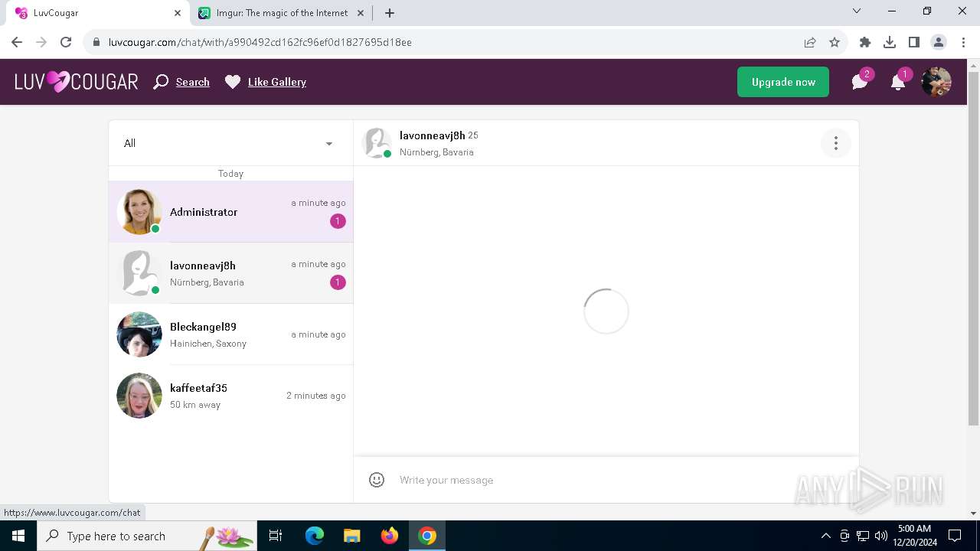The width and height of the screenshot is (980, 551).
Task: Bookmark this page with the star
Action: [x=835, y=42]
